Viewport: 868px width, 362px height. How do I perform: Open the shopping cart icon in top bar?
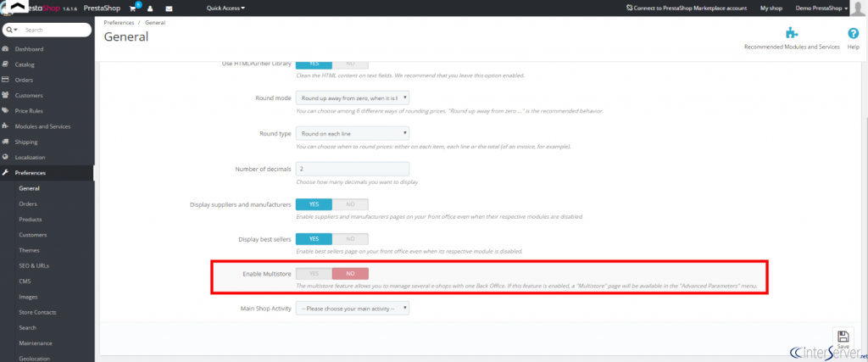pos(132,8)
